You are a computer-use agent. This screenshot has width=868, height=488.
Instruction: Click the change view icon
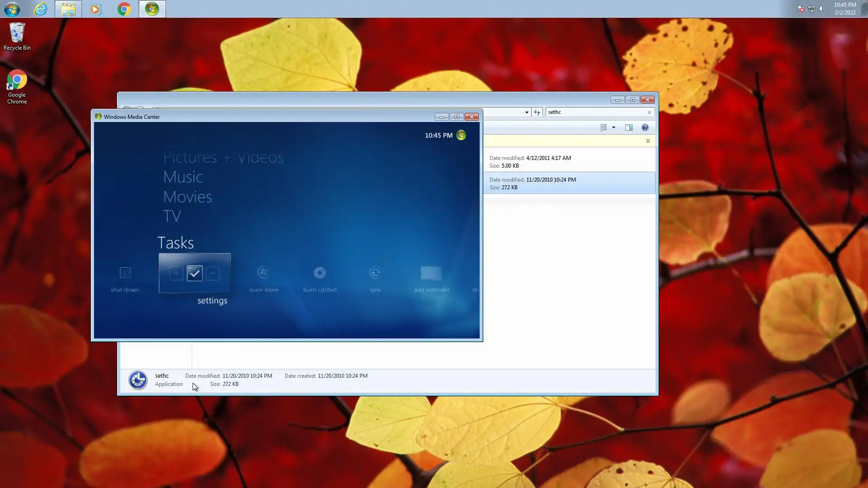[604, 127]
